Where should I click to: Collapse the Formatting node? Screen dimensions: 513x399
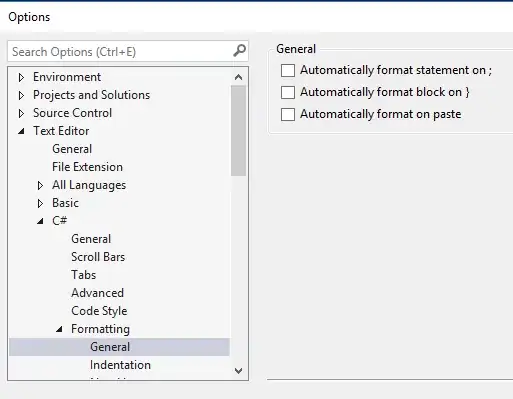coord(59,329)
